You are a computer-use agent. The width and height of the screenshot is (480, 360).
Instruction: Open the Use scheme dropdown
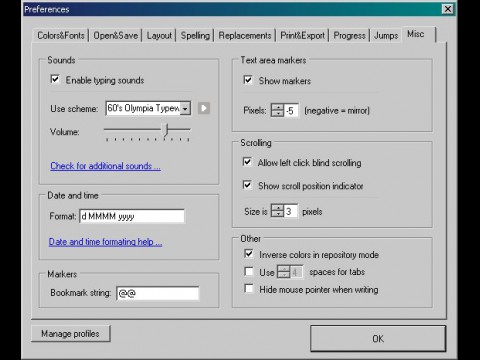[185, 108]
